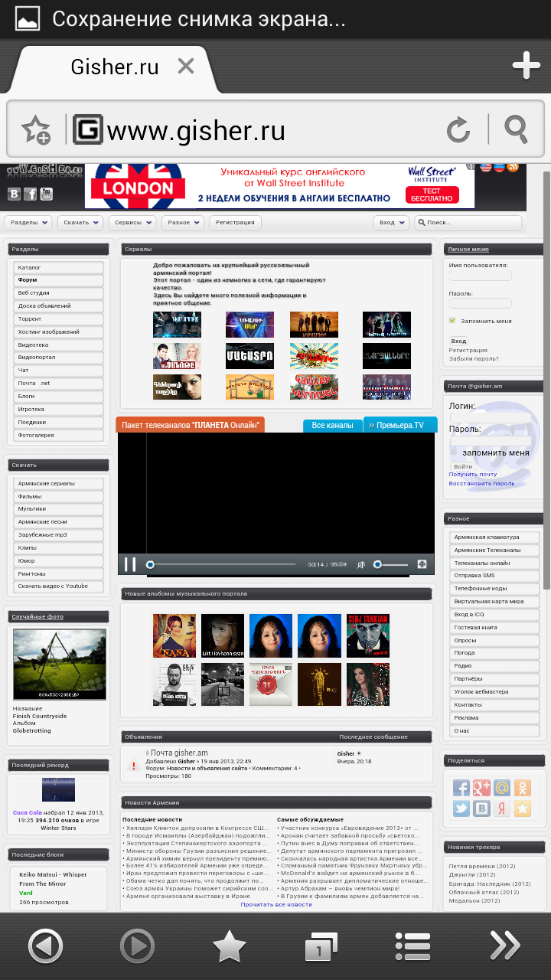This screenshot has height=980, width=551.
Task: Tick the 'запомнить меня' checkbox in mail login
Action: [455, 452]
